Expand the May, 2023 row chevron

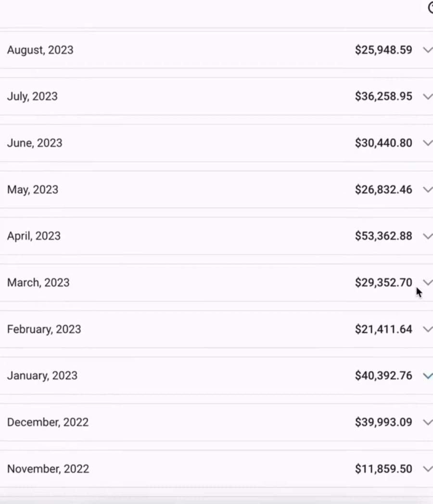[x=427, y=189]
